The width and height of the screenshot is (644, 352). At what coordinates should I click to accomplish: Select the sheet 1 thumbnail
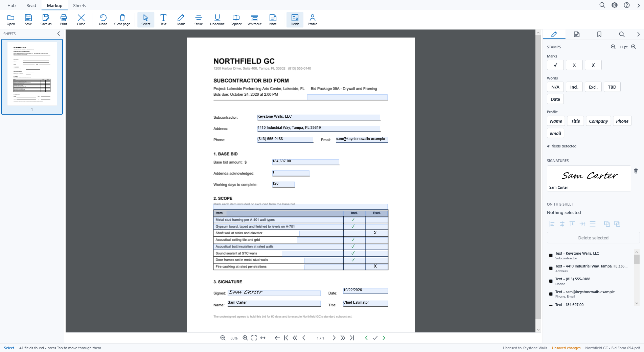pyautogui.click(x=32, y=77)
